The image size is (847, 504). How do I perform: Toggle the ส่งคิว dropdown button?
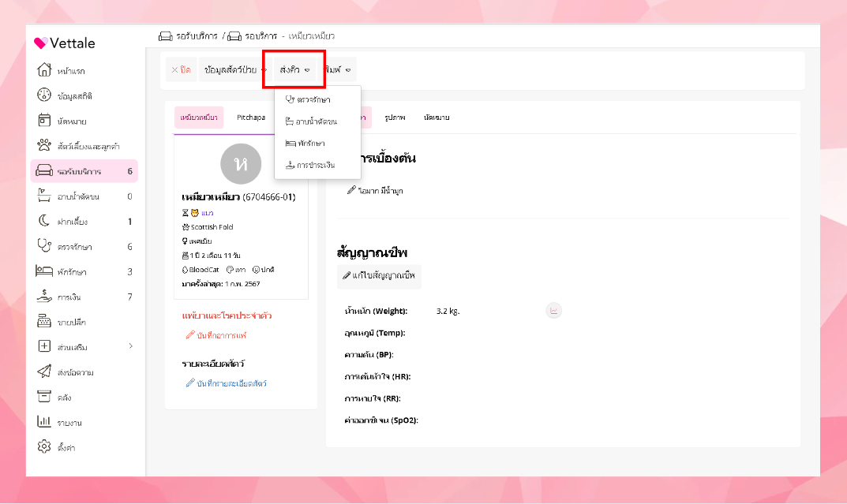click(x=295, y=69)
